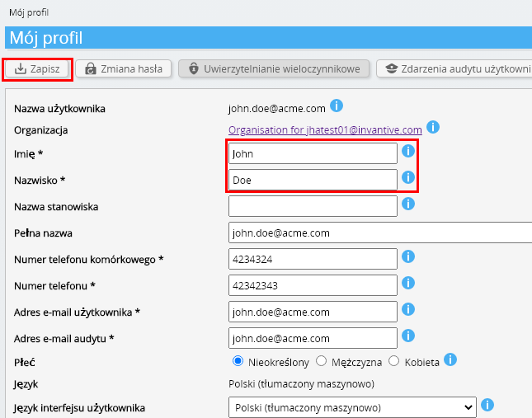Save profile with Zapisz button
Screen dimensions: 532x418
[37, 69]
